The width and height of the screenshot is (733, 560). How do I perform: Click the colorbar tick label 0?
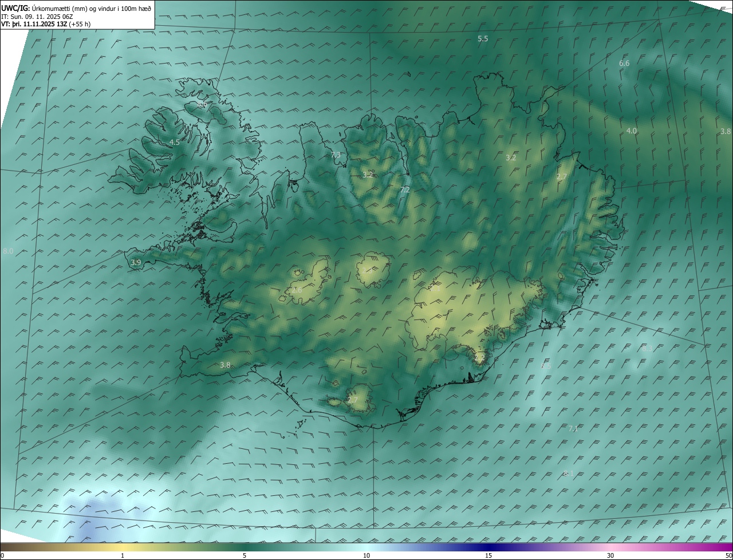tap(2, 556)
